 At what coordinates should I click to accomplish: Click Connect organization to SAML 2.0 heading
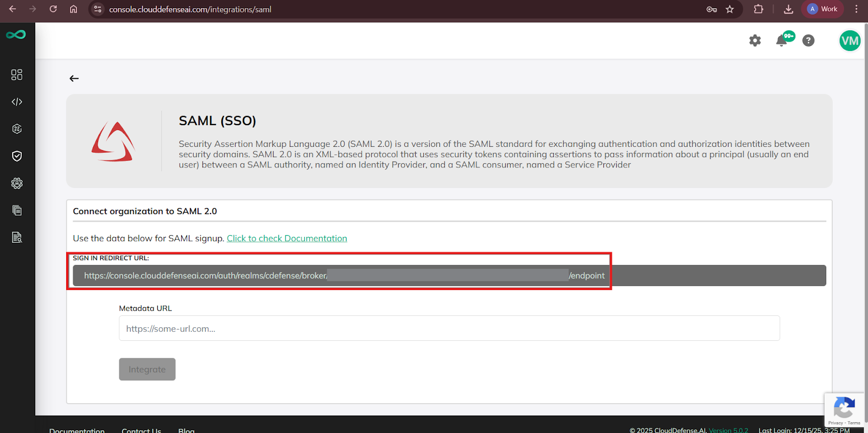[x=145, y=211]
